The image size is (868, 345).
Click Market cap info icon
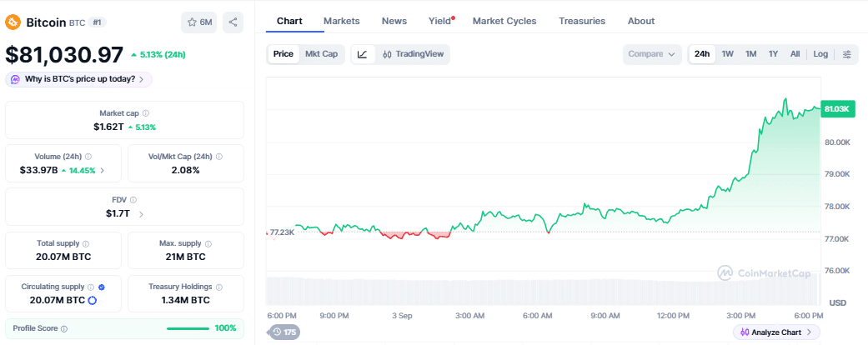(146, 112)
